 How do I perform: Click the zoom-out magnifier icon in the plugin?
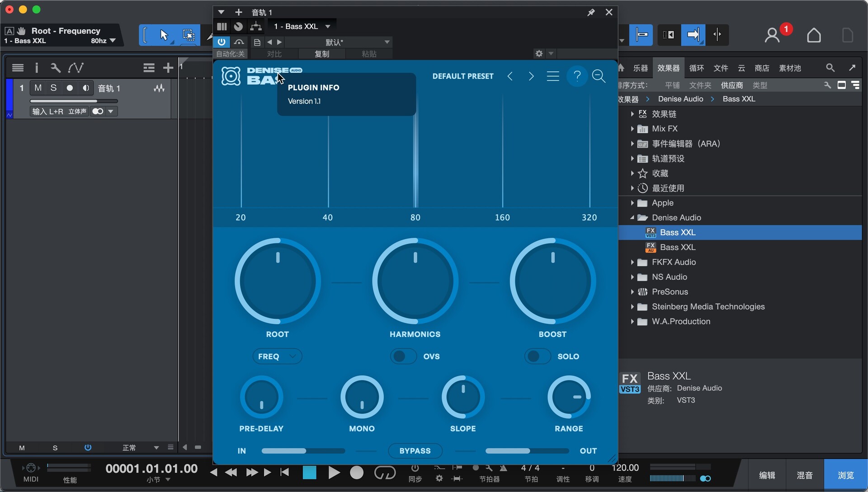(x=599, y=76)
